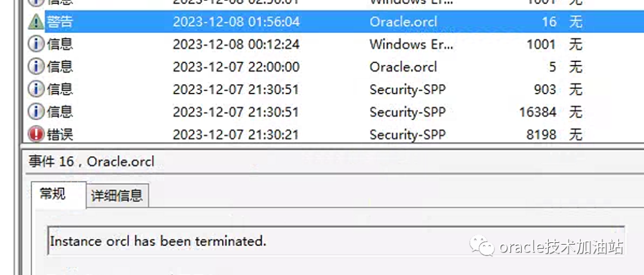Click the red error icon beside 错误
Viewport: 644px width, 275px height.
pos(36,135)
